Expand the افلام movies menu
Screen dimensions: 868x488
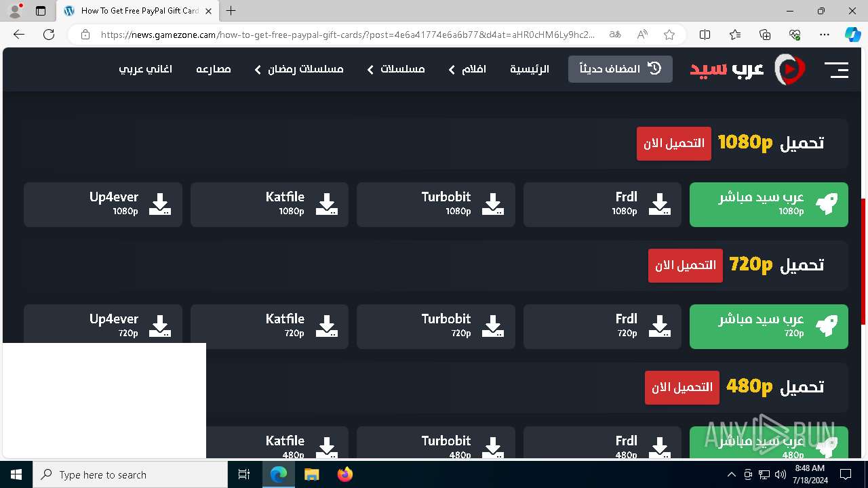[x=467, y=69]
